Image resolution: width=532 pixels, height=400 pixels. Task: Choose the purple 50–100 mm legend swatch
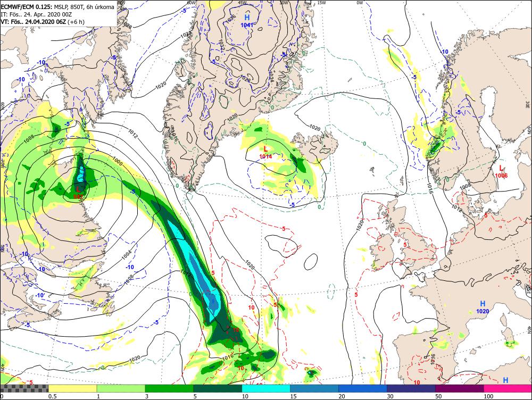click(x=460, y=388)
